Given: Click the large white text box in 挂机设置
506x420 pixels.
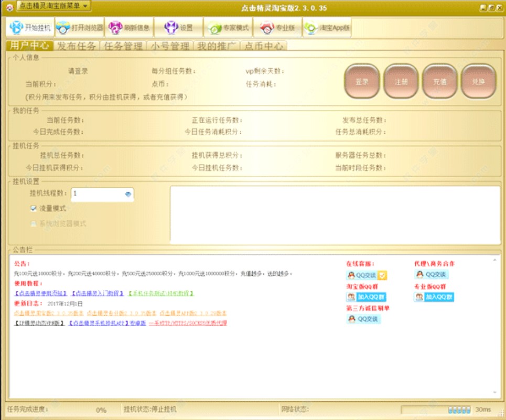Looking at the screenshot, I should (335, 215).
